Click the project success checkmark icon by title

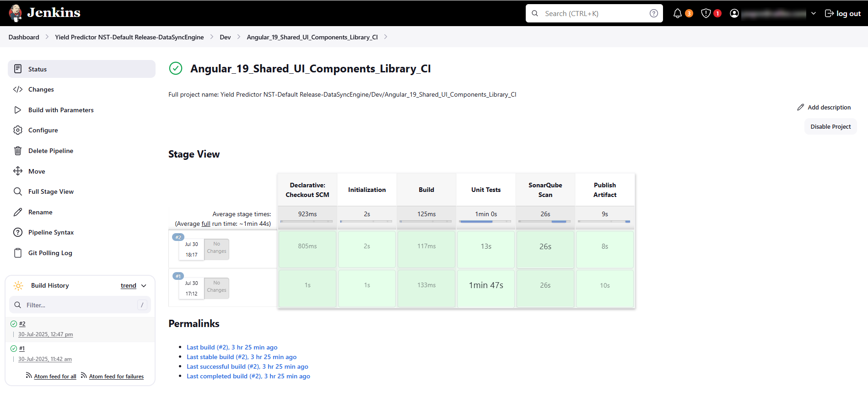click(176, 68)
